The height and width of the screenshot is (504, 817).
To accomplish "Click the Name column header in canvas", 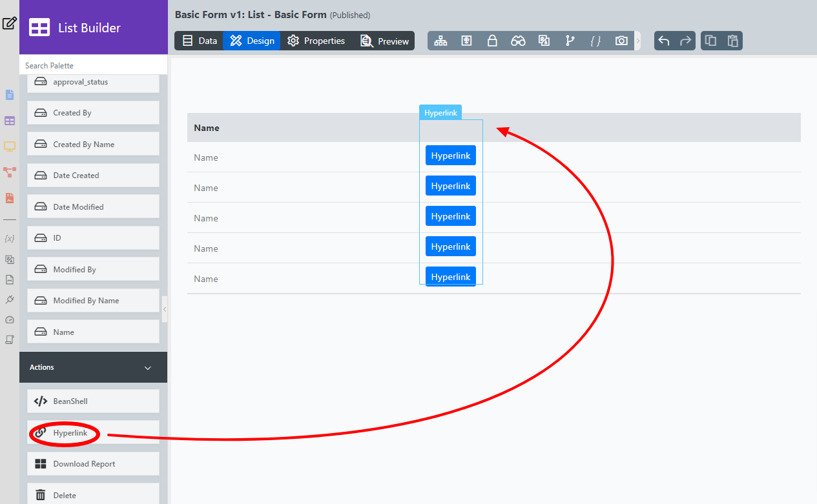I will [207, 128].
